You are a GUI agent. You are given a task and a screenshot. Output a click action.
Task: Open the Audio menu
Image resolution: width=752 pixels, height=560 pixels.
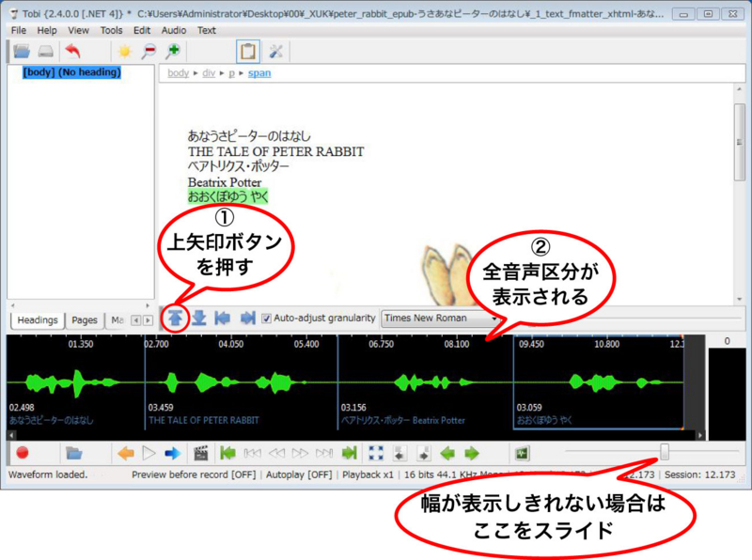point(173,30)
